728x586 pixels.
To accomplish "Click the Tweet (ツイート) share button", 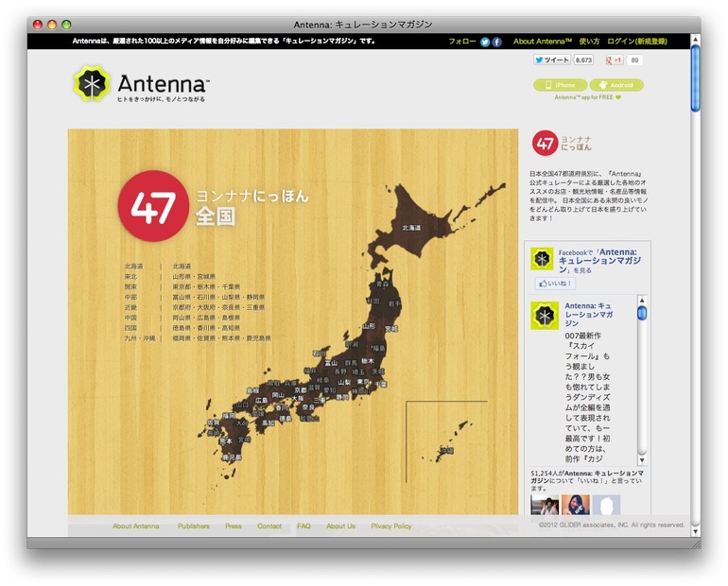I will [552, 60].
